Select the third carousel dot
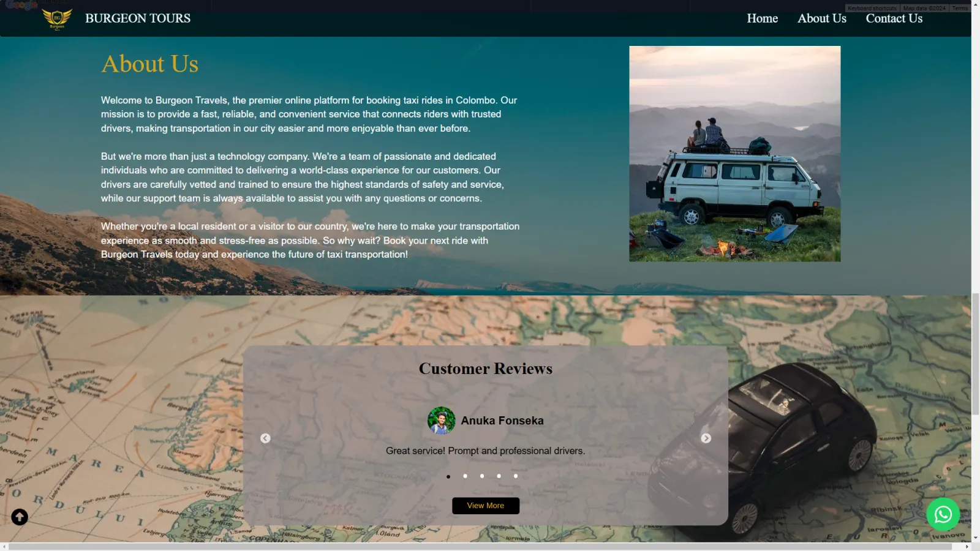Image resolution: width=980 pixels, height=551 pixels. coord(482,476)
